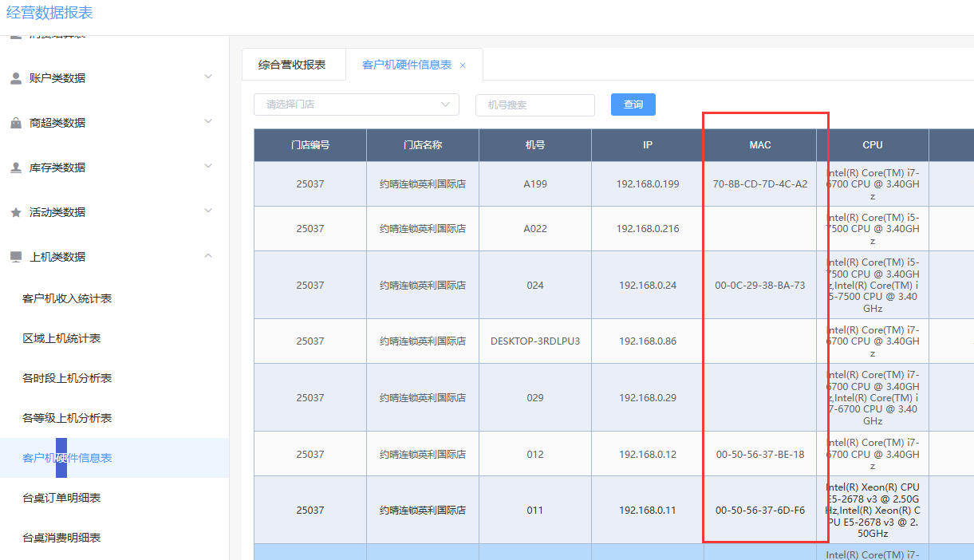974x560 pixels.
Task: Click IP cell 192.168.0.29
Action: point(648,397)
